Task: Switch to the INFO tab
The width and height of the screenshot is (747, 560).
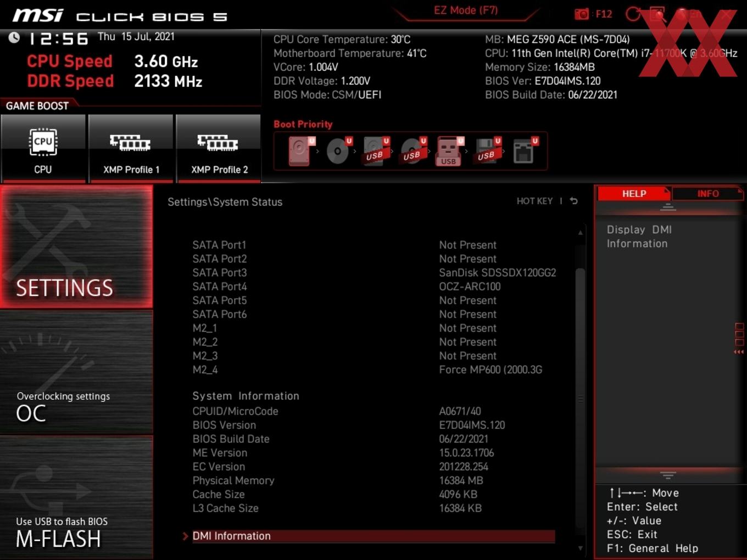Action: 707,193
